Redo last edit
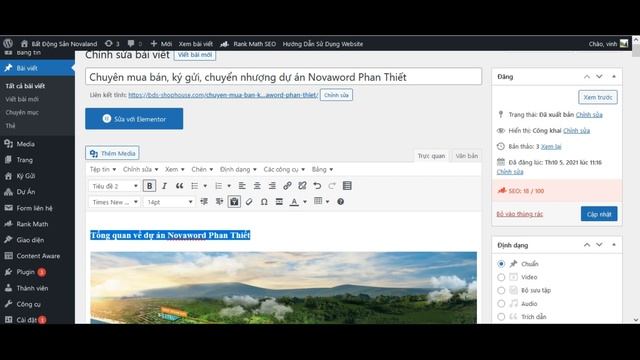Viewport: 640px width, 360px height. click(x=332, y=186)
